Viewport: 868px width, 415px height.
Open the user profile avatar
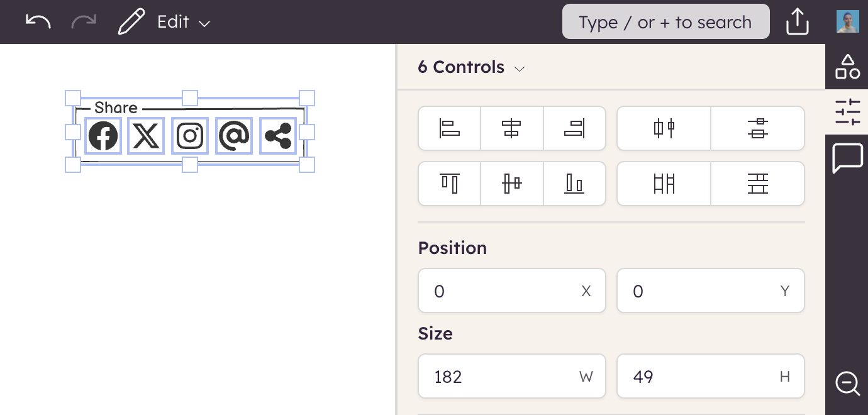click(x=847, y=22)
